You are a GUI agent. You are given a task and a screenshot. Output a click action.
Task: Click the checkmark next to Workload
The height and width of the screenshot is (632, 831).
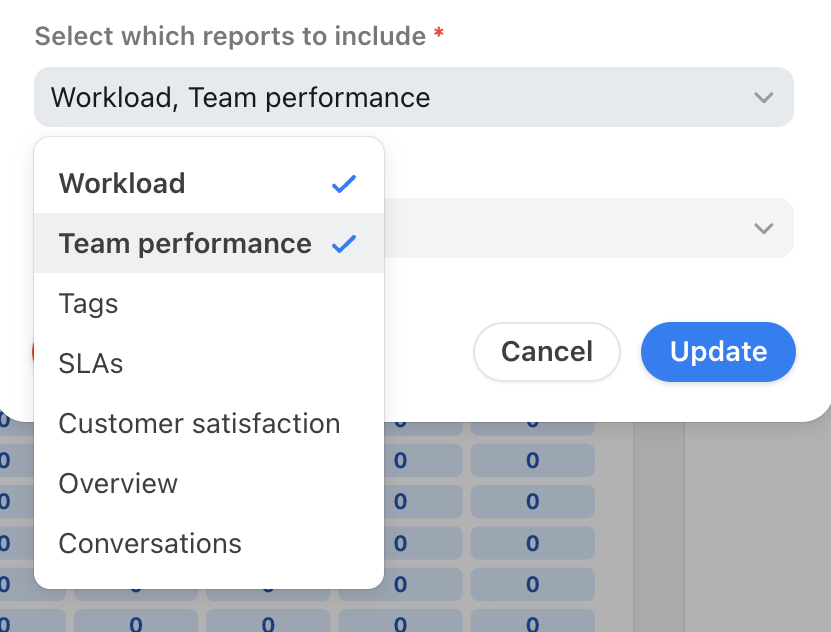point(344,183)
